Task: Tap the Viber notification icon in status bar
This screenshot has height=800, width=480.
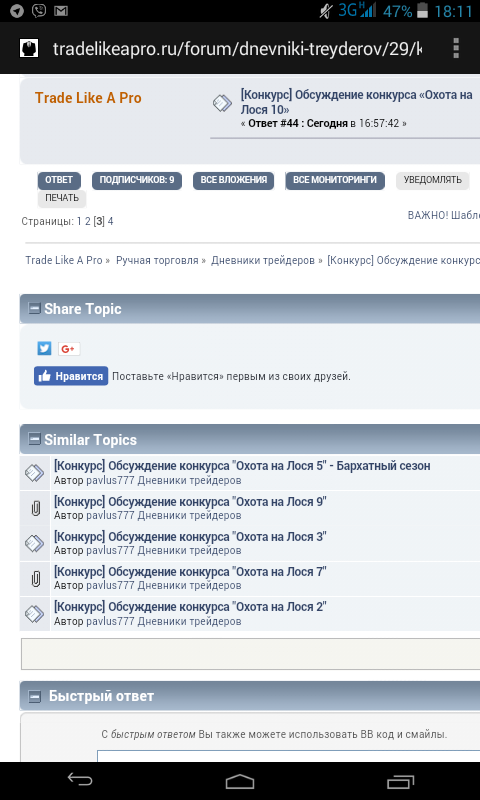Action: (39, 11)
